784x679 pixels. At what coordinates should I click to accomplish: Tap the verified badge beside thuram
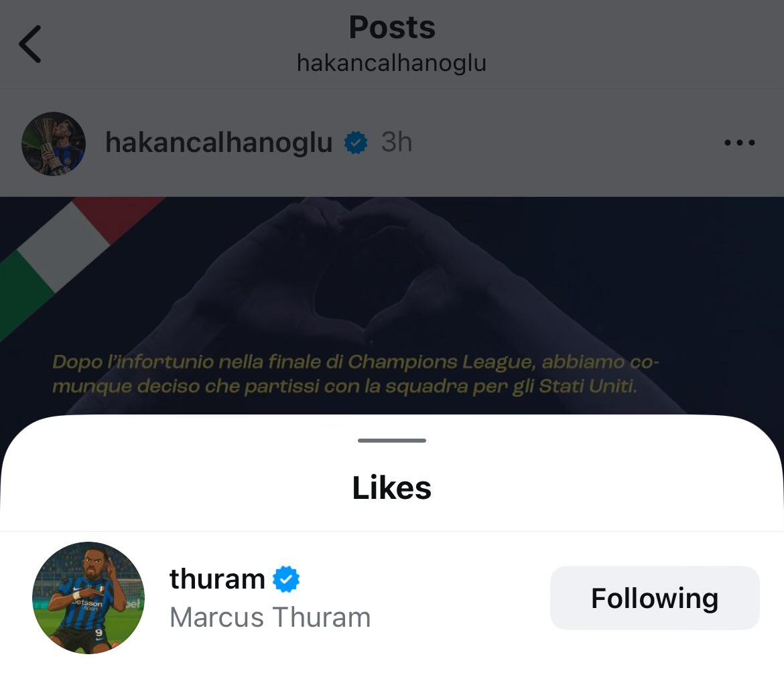pos(286,579)
